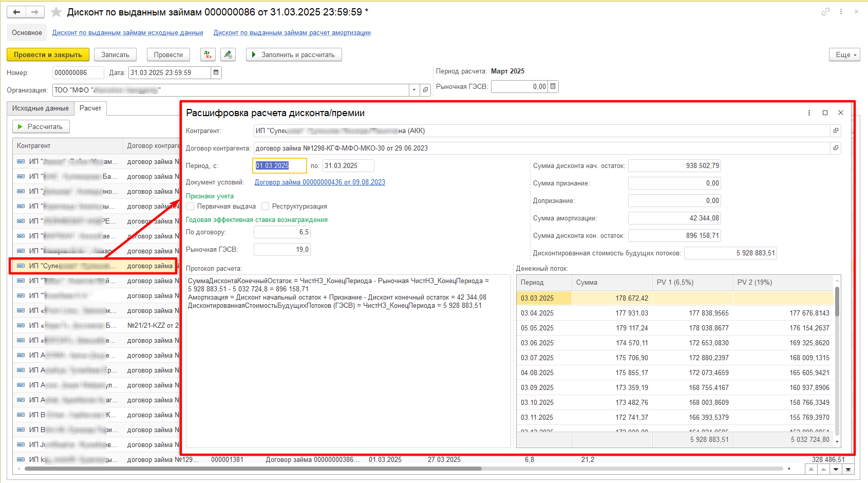The height and width of the screenshot is (483, 868).
Task: Click the Протокол расчета text area
Action: [348, 361]
